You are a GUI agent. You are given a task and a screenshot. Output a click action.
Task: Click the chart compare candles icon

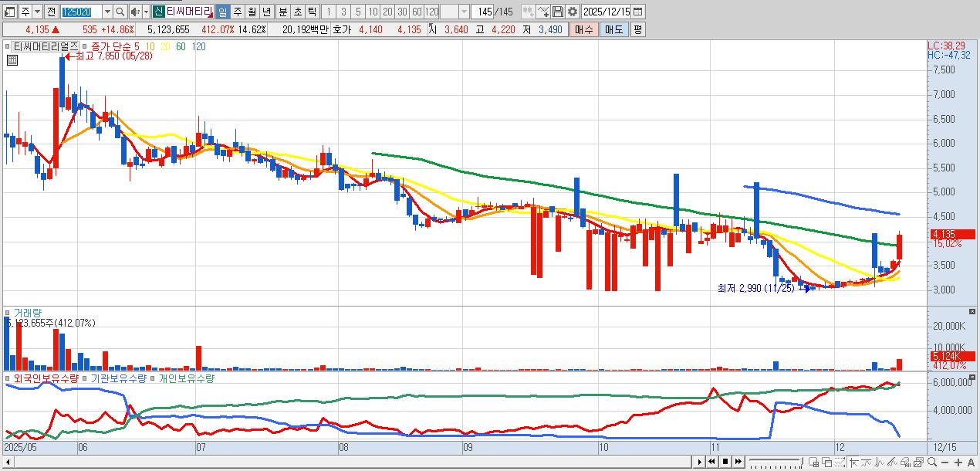(x=528, y=12)
